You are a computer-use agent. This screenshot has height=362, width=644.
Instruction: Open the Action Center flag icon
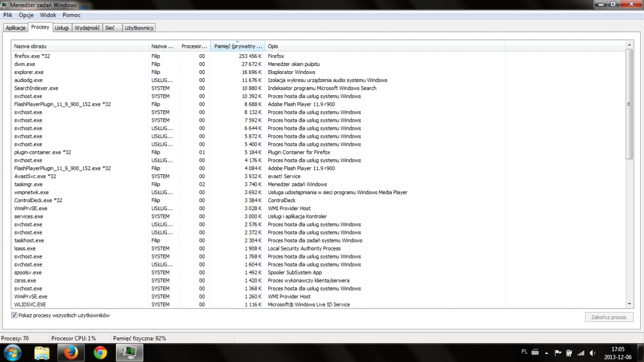click(558, 353)
